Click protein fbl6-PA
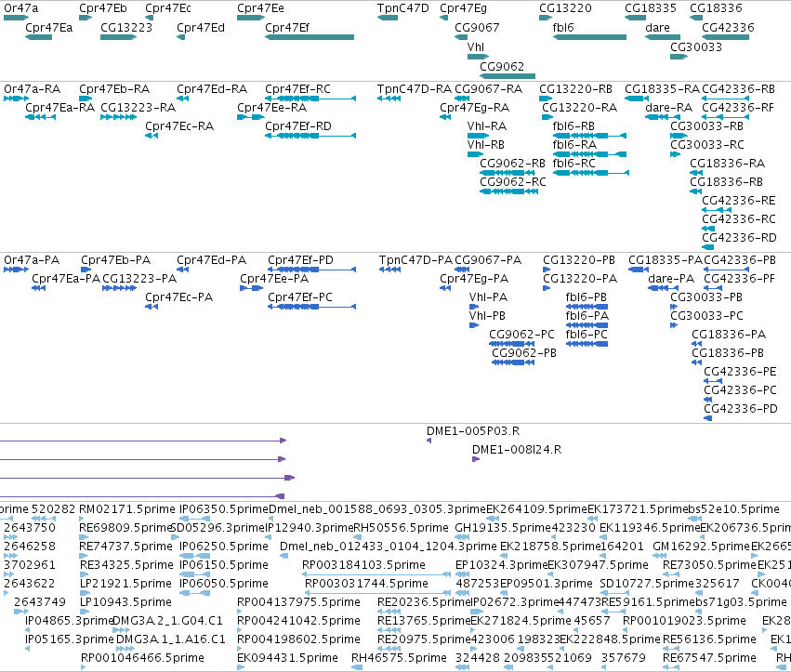This screenshot has width=791, height=672. click(587, 325)
